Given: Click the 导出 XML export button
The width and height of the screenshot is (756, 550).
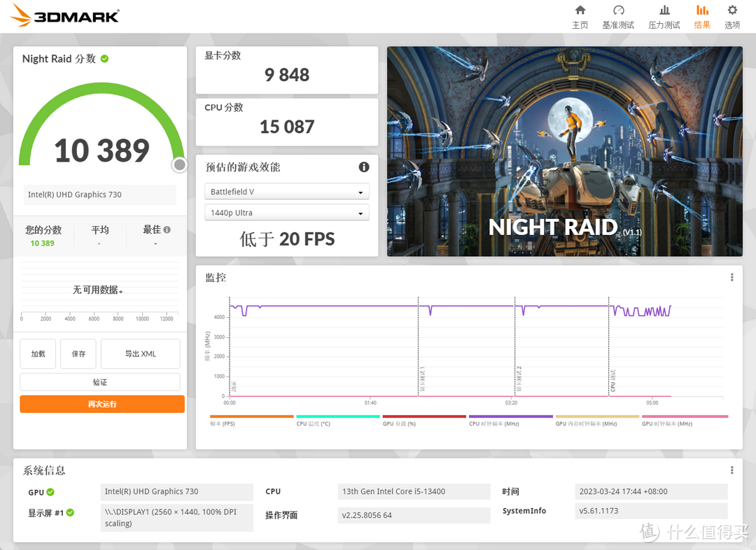Looking at the screenshot, I should 140,354.
